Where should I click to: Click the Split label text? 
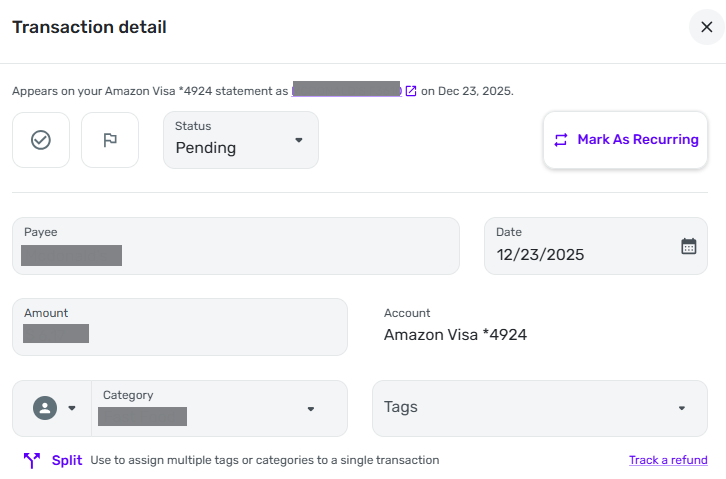point(67,461)
